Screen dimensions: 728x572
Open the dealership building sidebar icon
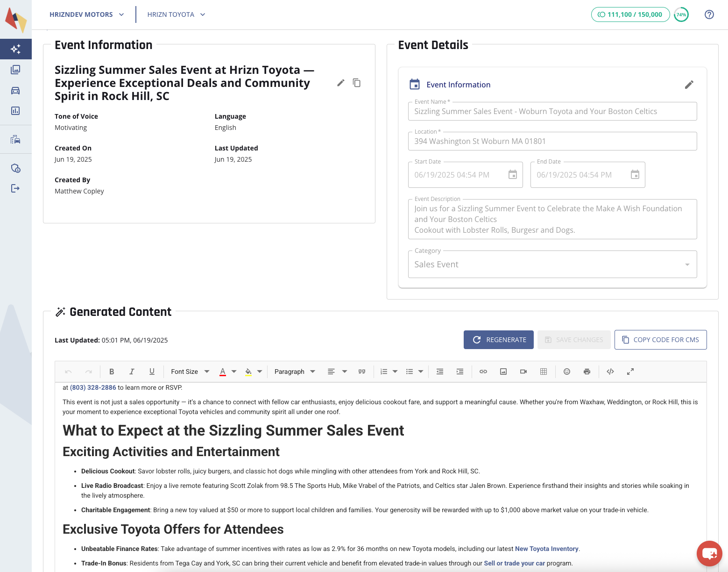[15, 140]
